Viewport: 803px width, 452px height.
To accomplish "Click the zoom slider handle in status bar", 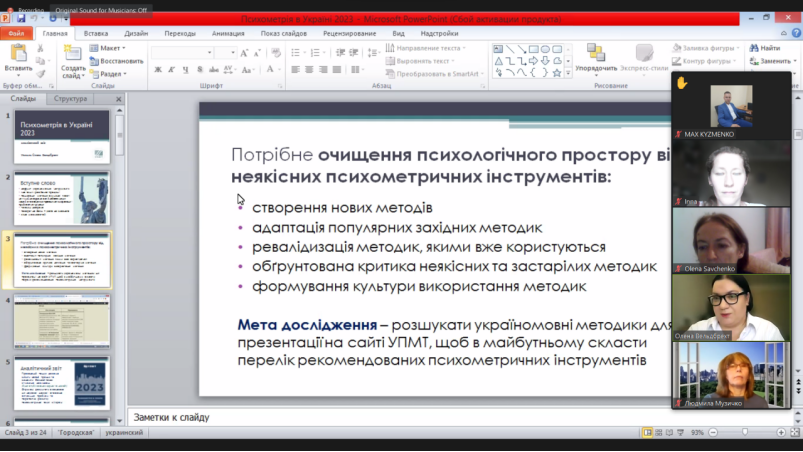I will (744, 432).
